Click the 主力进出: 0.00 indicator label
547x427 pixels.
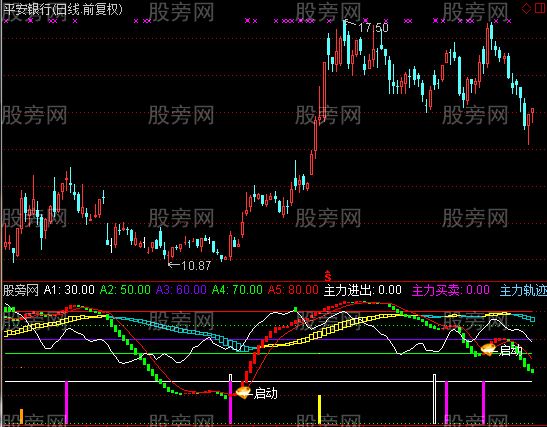tap(362, 290)
